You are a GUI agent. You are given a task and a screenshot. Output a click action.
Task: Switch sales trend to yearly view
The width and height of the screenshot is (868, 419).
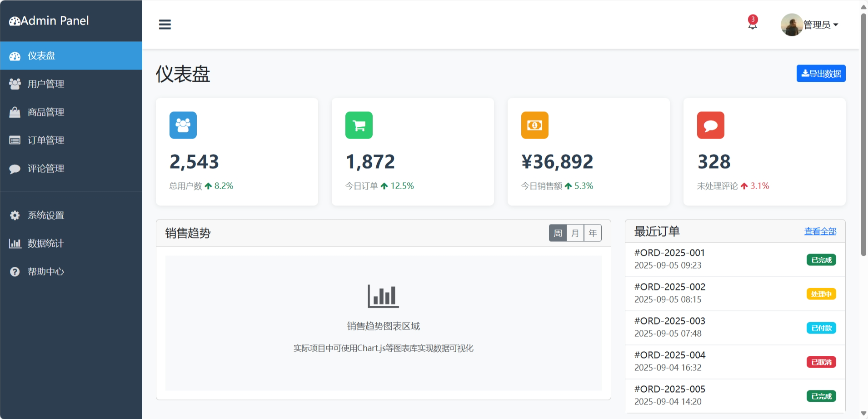[593, 233]
